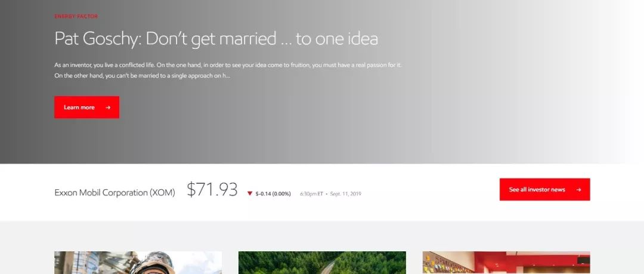The height and width of the screenshot is (274, 644).
Task: Open the aerial forest road thumbnail
Action: (322, 263)
